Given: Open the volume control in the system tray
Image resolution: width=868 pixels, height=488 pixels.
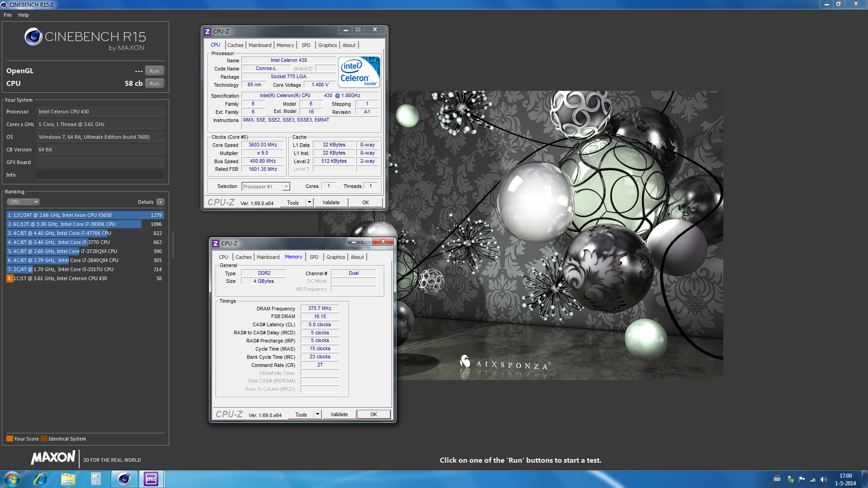Looking at the screenshot, I should click(x=823, y=479).
